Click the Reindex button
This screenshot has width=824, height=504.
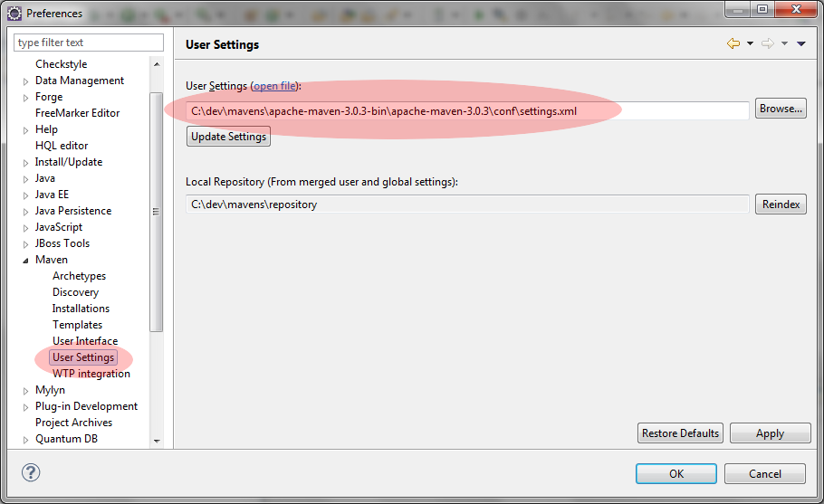tap(781, 204)
